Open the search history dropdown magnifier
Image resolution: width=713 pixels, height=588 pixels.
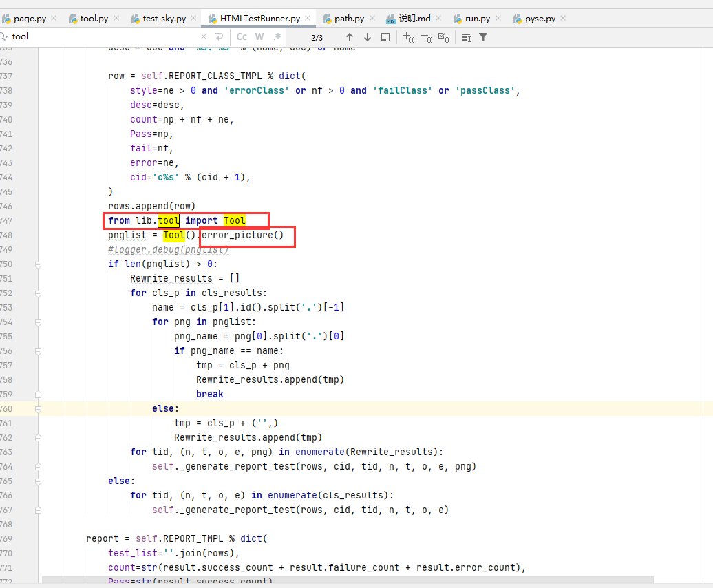pos(3,36)
